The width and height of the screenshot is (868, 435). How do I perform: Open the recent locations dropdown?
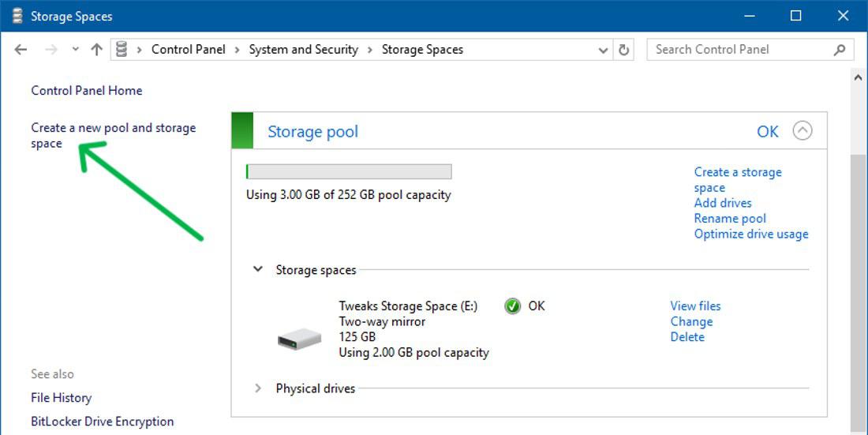point(75,50)
